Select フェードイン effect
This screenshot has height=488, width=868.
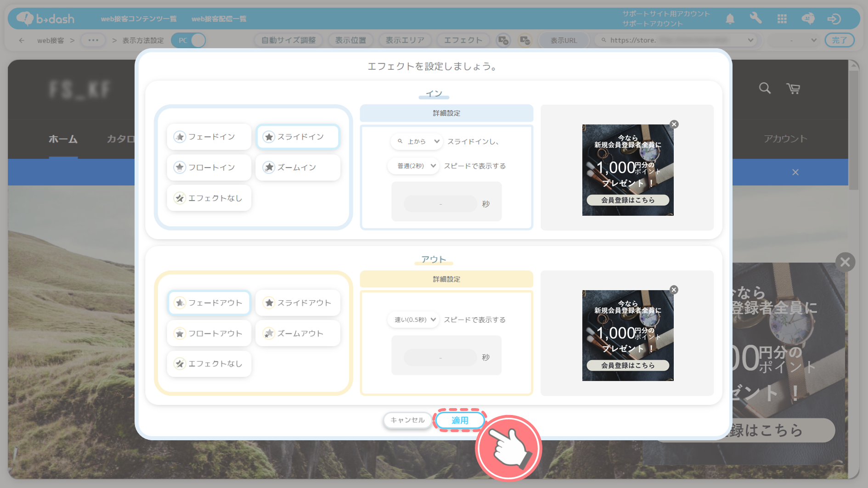[209, 137]
